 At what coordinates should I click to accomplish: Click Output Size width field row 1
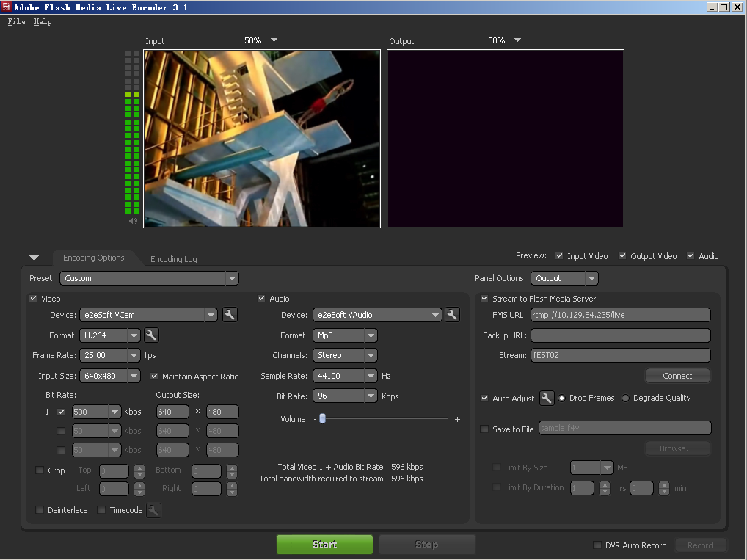tap(173, 412)
